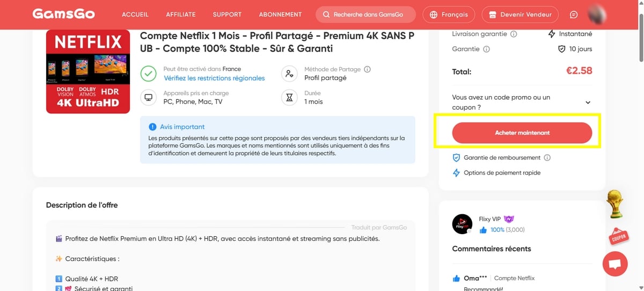644x291 pixels.
Task: Click the monitor icon for Appareils pris en charge
Action: [x=148, y=98]
